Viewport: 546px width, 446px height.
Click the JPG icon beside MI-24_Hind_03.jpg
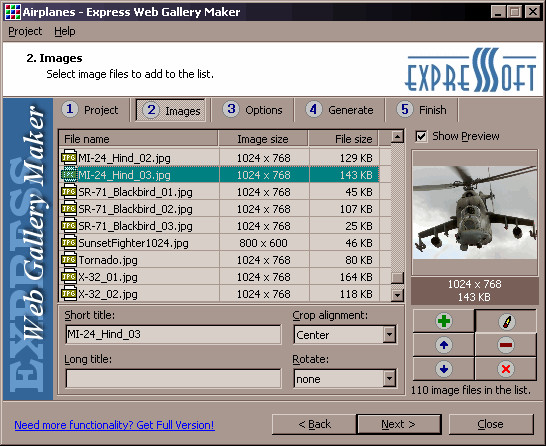pos(69,175)
